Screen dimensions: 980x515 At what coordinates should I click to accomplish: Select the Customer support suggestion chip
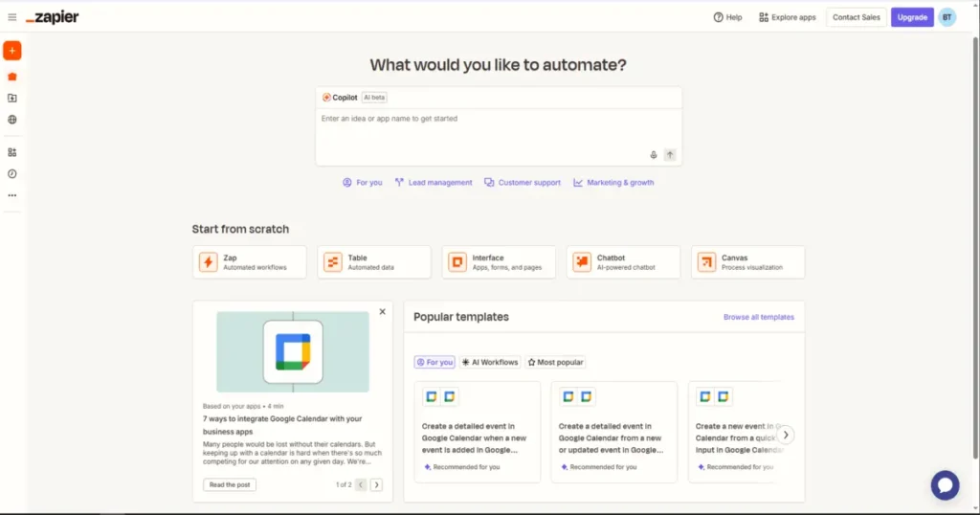pyautogui.click(x=522, y=183)
